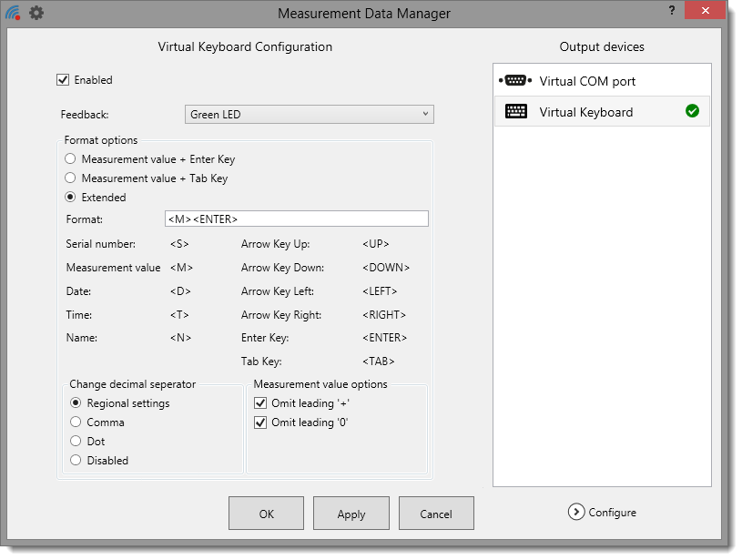Click the help question mark icon
The image size is (742, 560).
coord(671,9)
